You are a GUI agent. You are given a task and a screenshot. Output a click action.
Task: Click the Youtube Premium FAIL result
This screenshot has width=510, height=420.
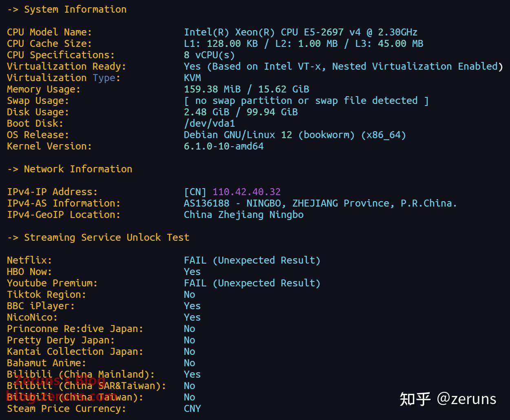pos(252,283)
